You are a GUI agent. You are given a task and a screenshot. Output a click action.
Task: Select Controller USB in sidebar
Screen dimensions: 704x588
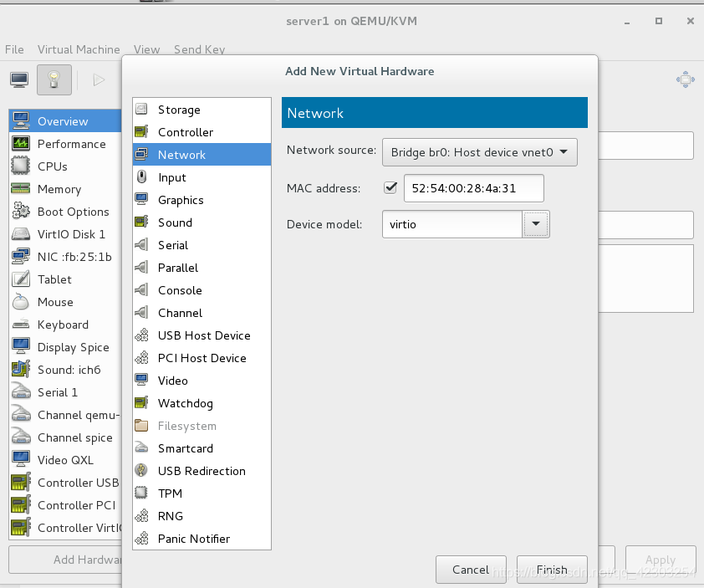click(x=65, y=483)
